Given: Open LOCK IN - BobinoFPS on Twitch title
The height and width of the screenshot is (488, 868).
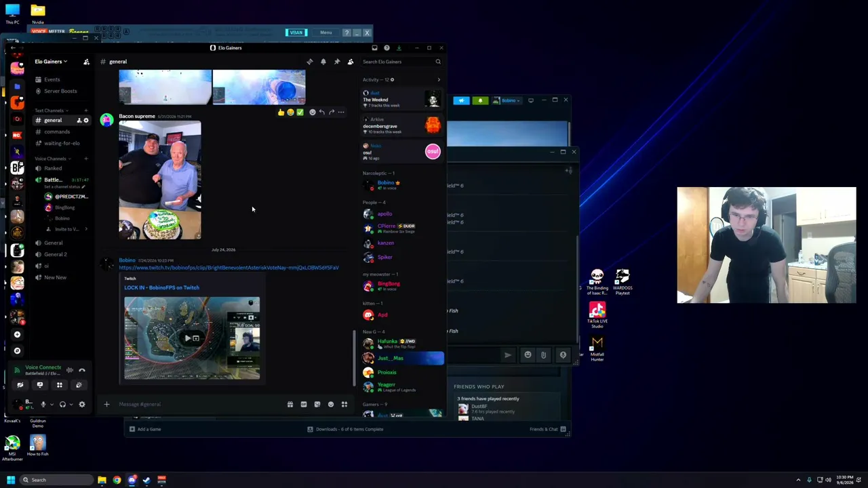Looking at the screenshot, I should pos(161,287).
